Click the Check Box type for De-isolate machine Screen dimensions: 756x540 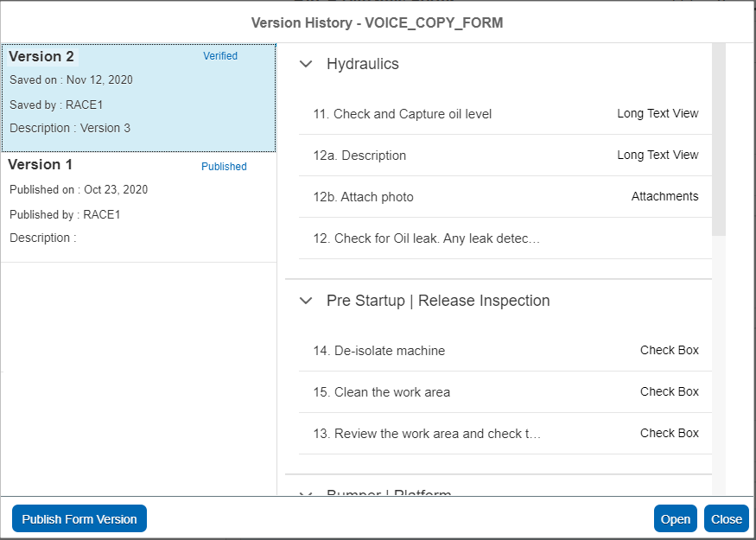point(669,350)
